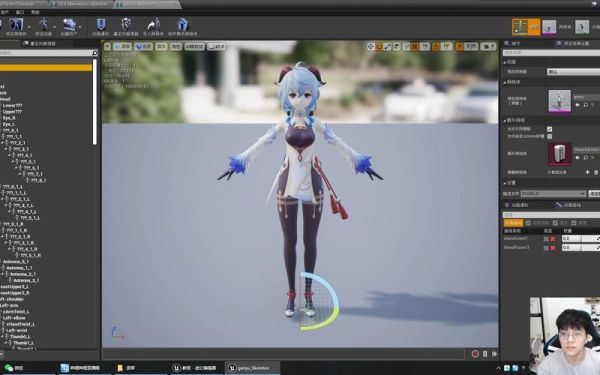Click button right of profile dropdown
Image resolution: width=600 pixels, height=375 pixels.
coord(594,194)
